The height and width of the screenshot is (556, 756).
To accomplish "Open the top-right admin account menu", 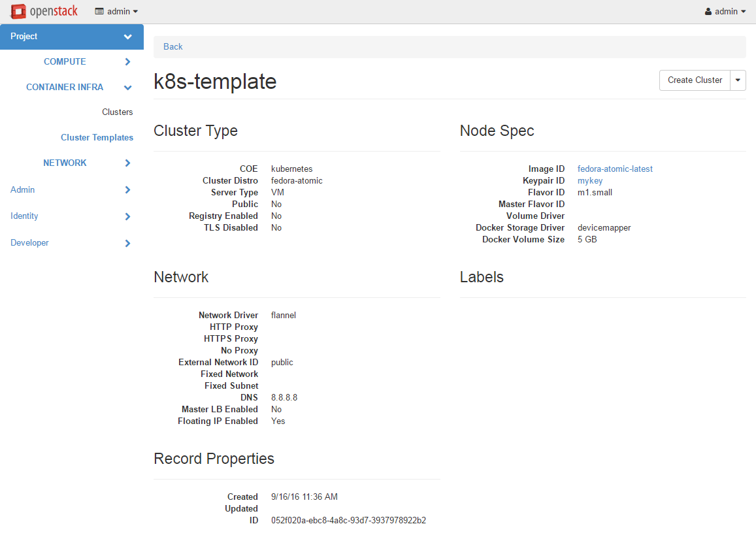I will (x=725, y=11).
